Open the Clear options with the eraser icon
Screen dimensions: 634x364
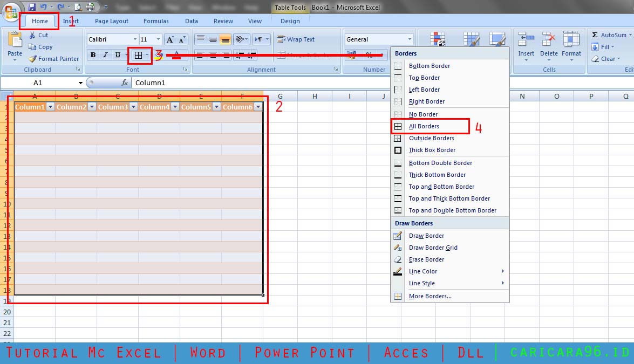596,59
